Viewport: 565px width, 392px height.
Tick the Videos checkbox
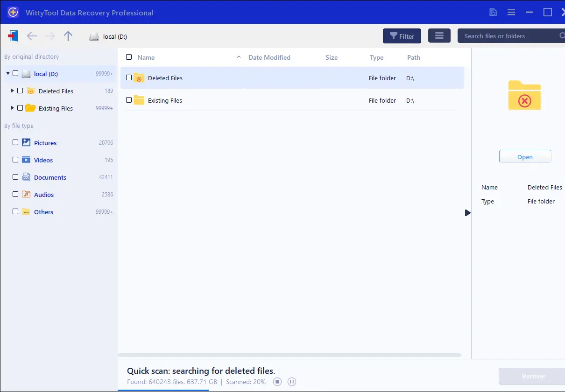[15, 160]
